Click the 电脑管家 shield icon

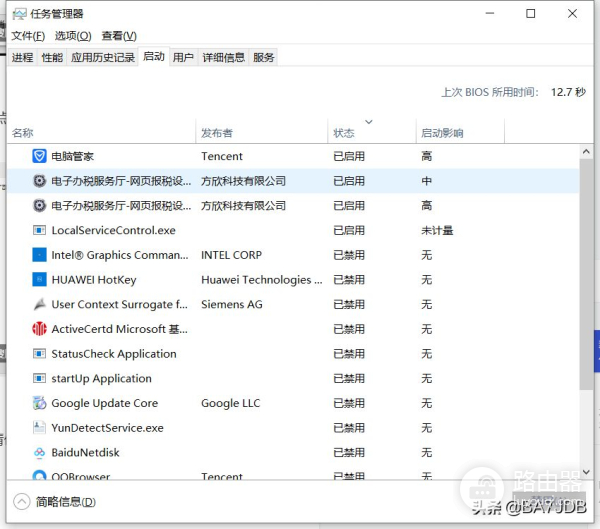pos(39,156)
